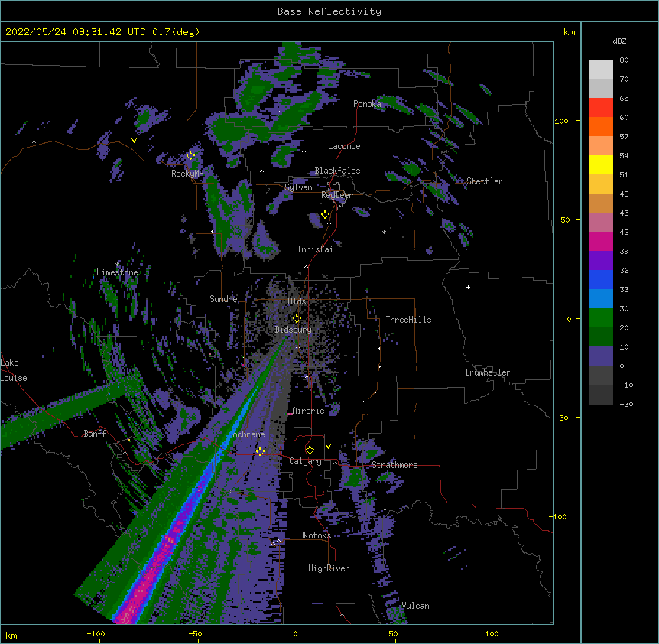Select the violet purple legend swatch
The image size is (659, 644).
coord(601,261)
